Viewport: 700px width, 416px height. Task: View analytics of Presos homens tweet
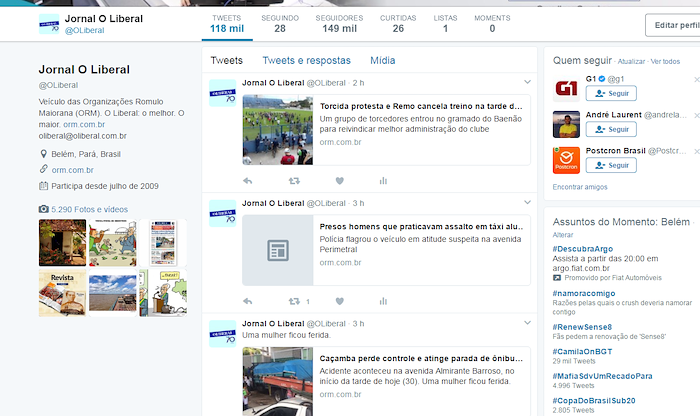pyautogui.click(x=383, y=301)
